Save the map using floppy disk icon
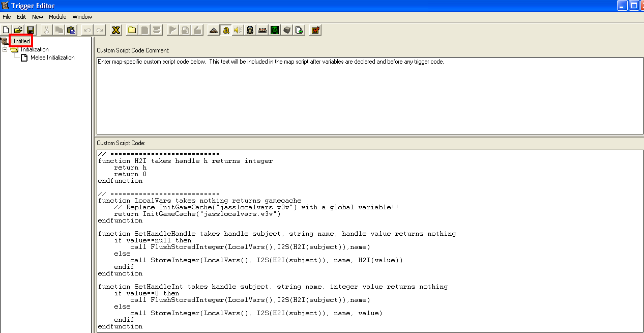The width and height of the screenshot is (644, 333). [x=31, y=30]
